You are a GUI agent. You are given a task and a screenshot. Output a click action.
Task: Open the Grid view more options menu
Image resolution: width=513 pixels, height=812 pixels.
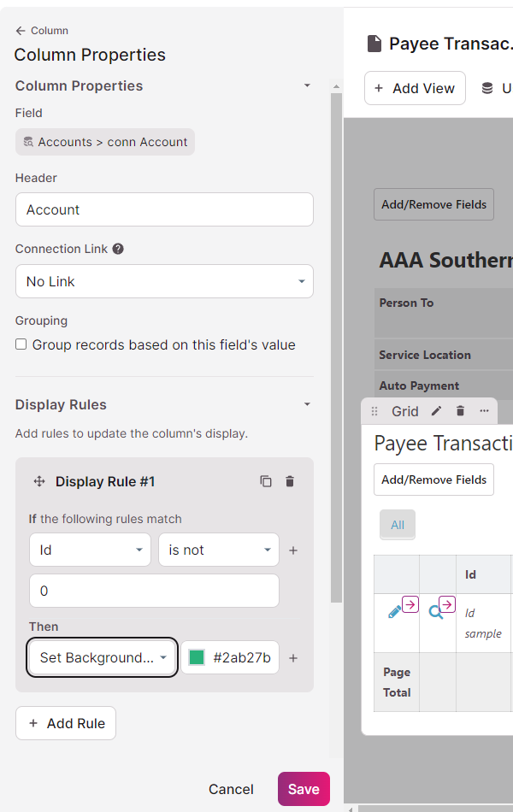pos(484,411)
